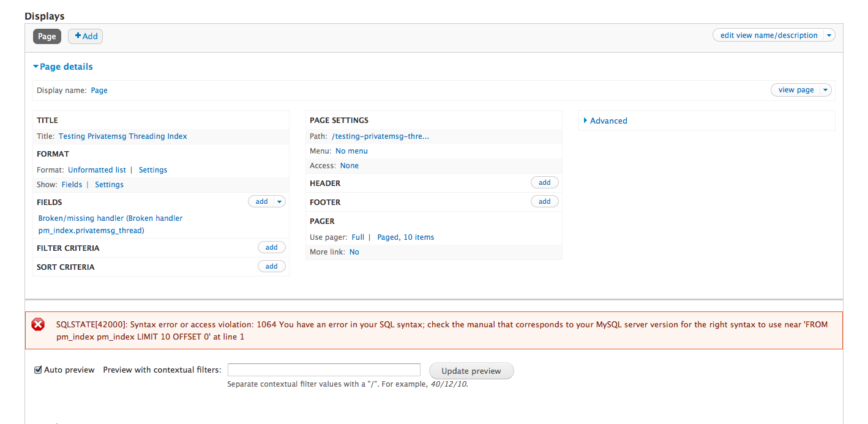Open the edit view name/description dropdown

828,35
